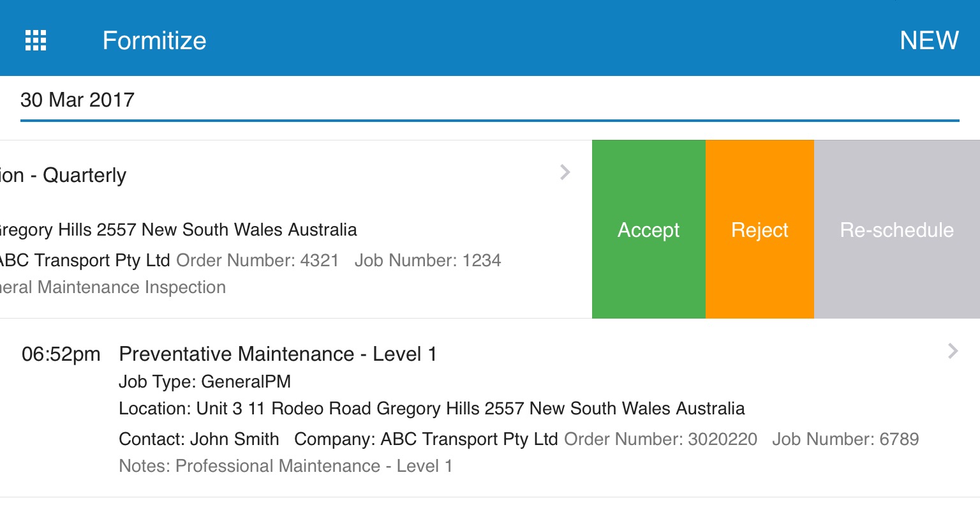The height and width of the screenshot is (521, 980).
Task: Select Job Number: 6789 text
Action: click(845, 439)
